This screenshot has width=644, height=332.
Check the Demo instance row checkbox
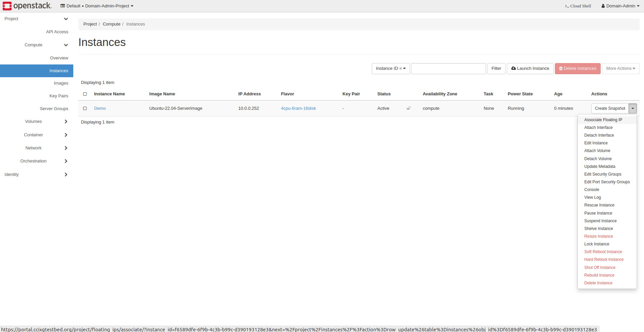85,108
